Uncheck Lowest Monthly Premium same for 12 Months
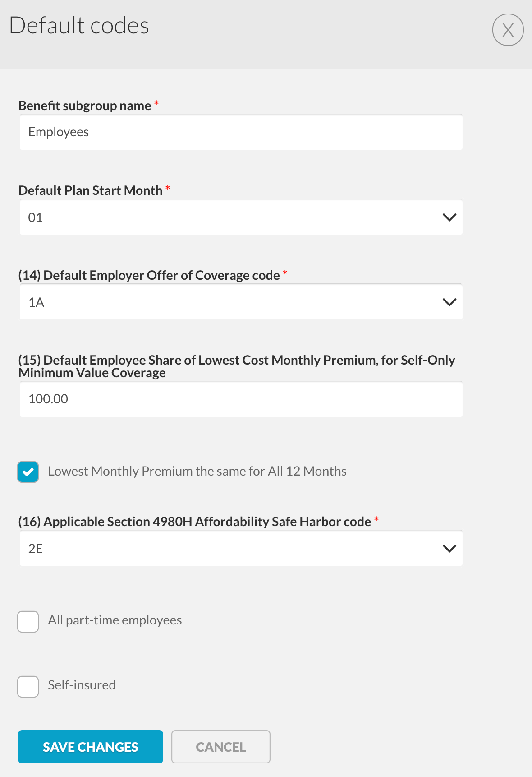532x777 pixels. coord(28,472)
